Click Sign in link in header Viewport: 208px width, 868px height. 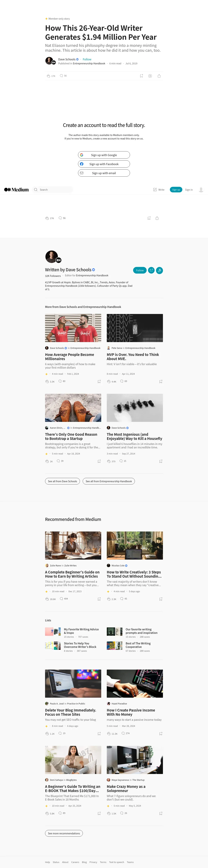coord(189,190)
